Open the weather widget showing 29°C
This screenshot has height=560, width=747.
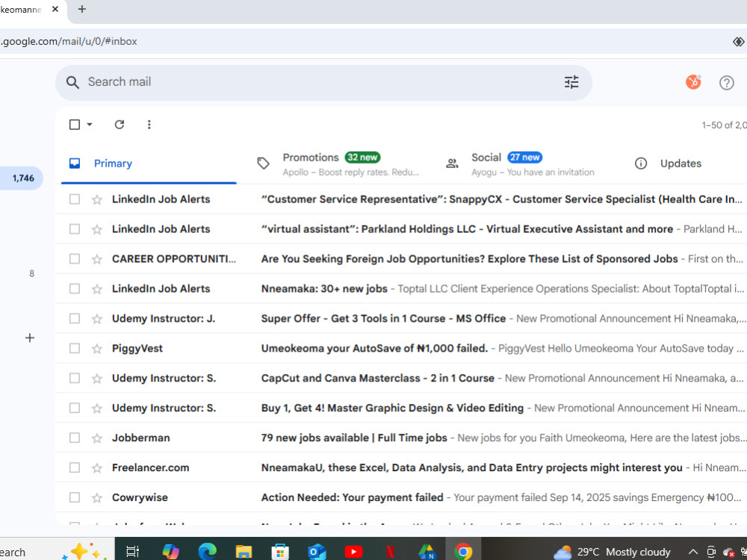pos(613,552)
